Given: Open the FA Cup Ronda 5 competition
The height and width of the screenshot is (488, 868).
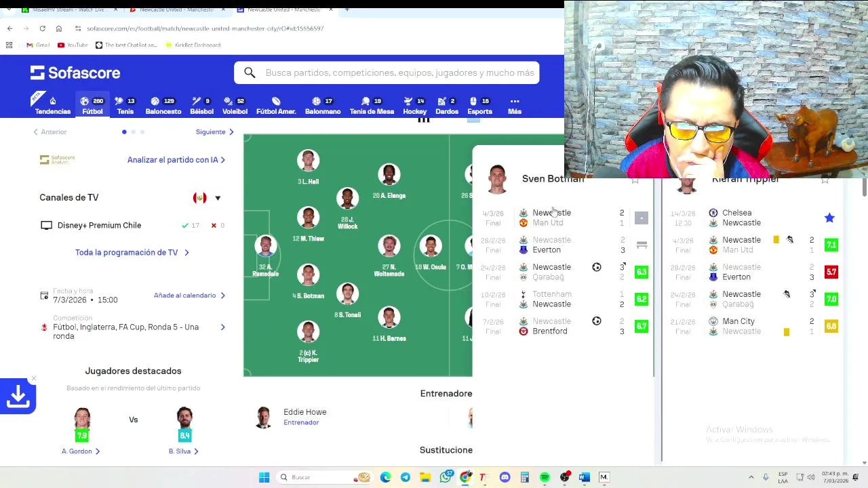Looking at the screenshot, I should coord(132,327).
